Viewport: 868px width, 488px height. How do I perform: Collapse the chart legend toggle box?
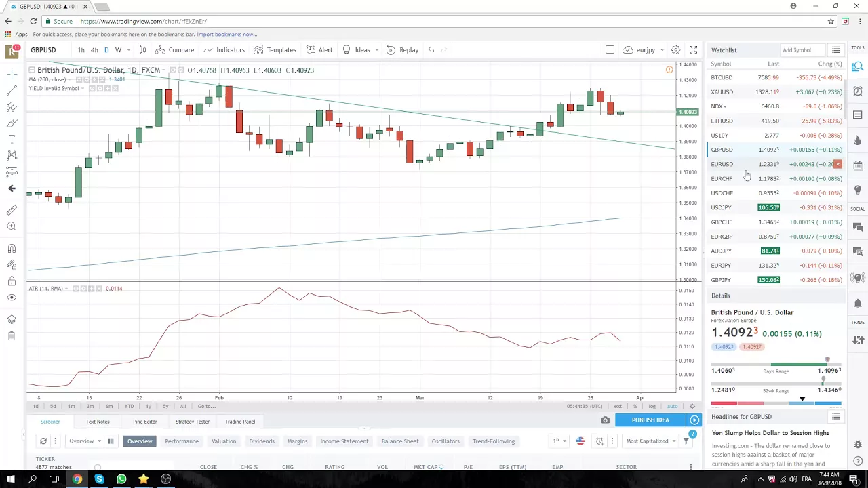coord(32,70)
